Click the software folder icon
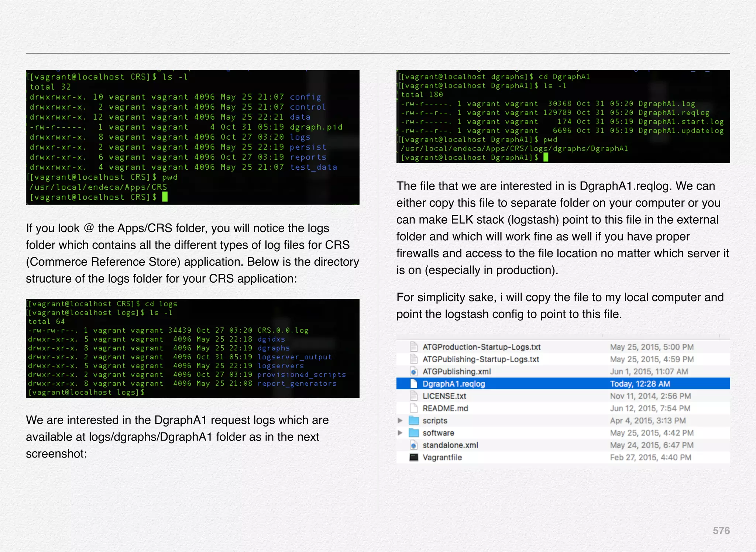 [414, 432]
